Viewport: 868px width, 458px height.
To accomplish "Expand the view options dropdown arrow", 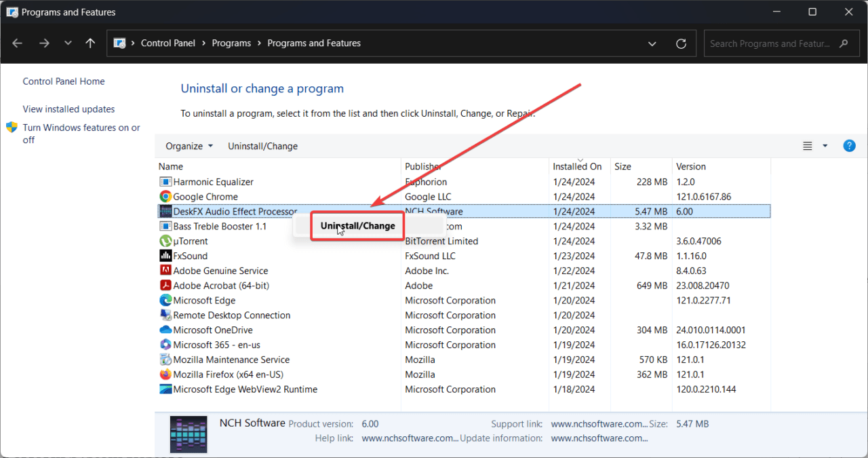I will [x=825, y=146].
